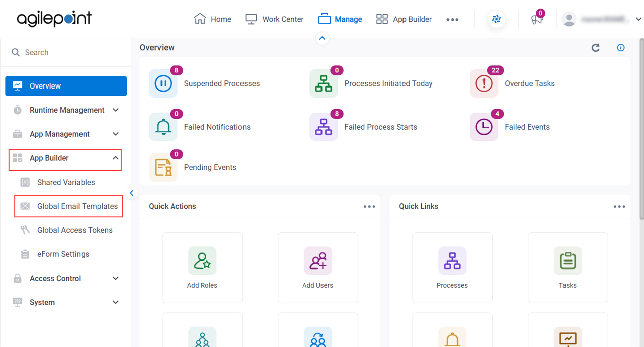Click the sidebar search magnifier icon
The image size is (644, 347).
click(x=16, y=52)
